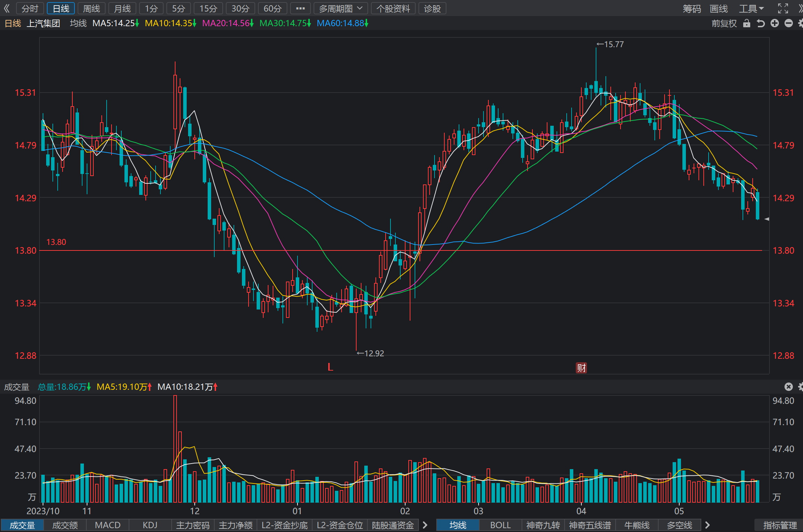Open the 前复权 adjustment setting
The height and width of the screenshot is (532, 803).
[724, 23]
